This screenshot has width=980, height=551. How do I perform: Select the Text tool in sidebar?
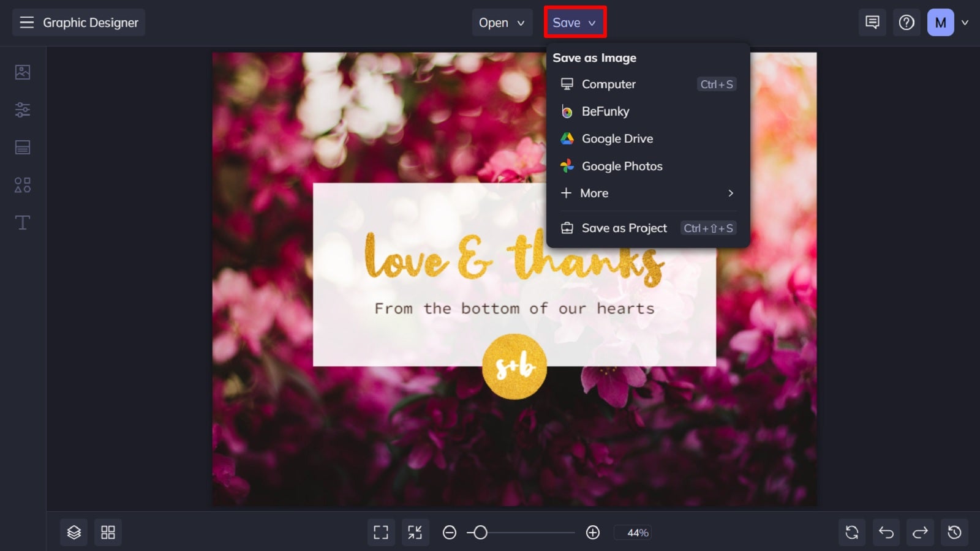22,223
